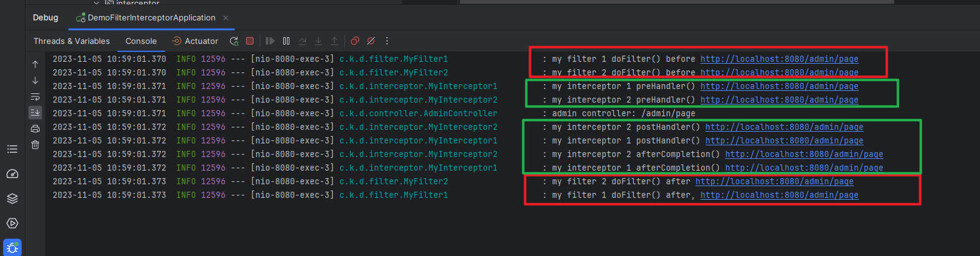
Task: Switch to Threads & Variables tab
Action: tap(72, 41)
